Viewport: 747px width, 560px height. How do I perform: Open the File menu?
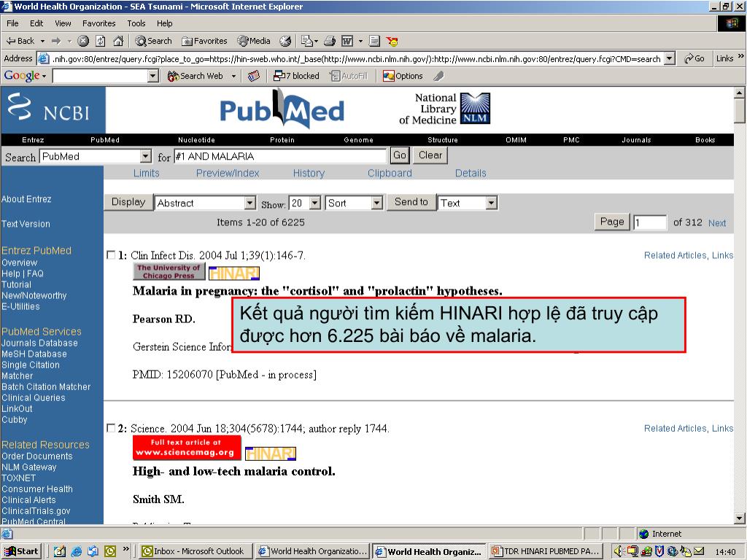click(12, 23)
